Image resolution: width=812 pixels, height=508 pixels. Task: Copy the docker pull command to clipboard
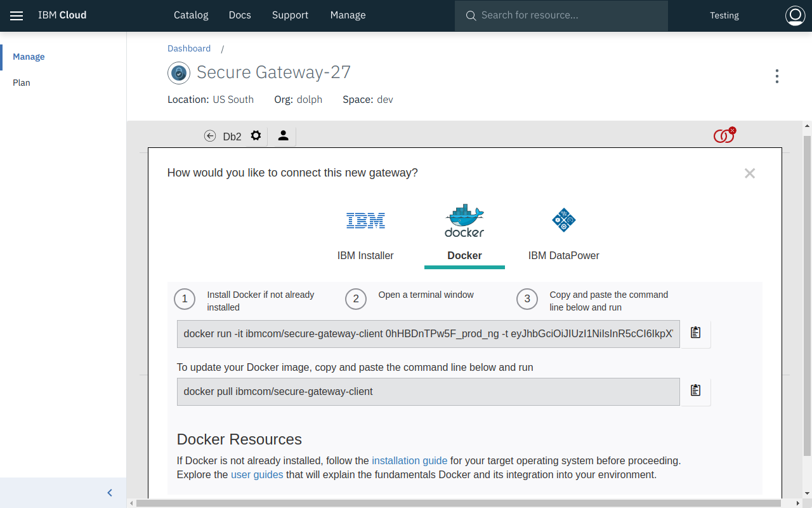point(695,391)
